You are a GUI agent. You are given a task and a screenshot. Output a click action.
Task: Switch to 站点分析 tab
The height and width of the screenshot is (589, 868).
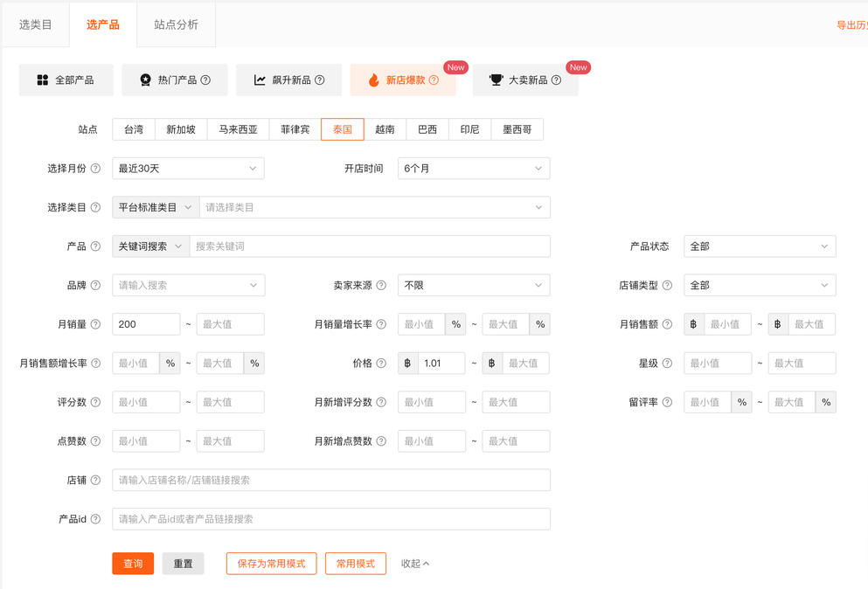176,24
